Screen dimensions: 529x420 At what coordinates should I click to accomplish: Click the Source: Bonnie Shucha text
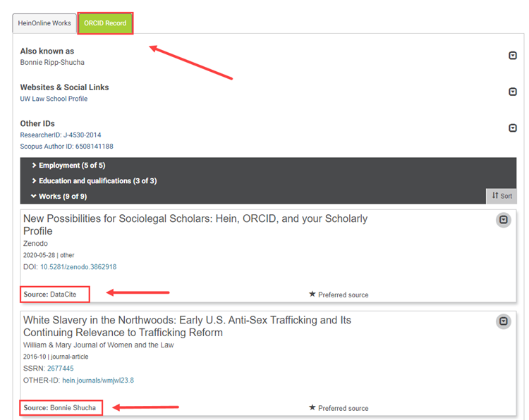pos(60,408)
